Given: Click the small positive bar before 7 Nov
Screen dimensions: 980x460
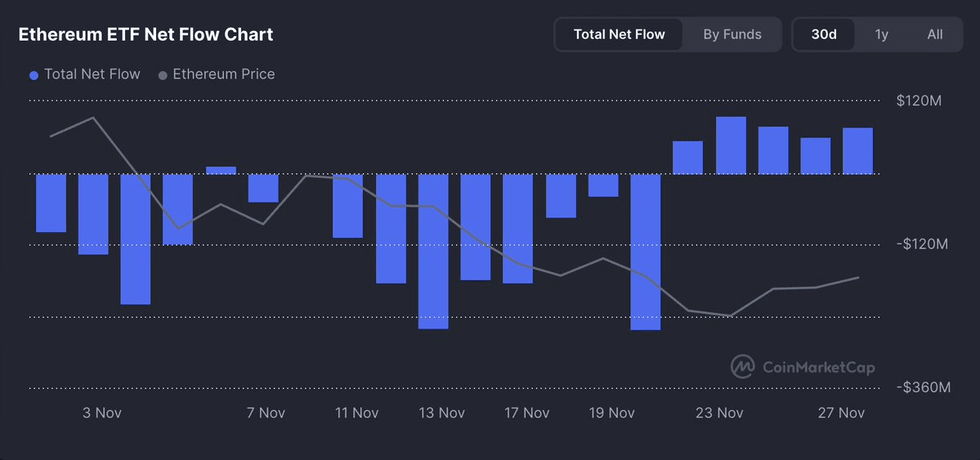Looking at the screenshot, I should tap(222, 170).
